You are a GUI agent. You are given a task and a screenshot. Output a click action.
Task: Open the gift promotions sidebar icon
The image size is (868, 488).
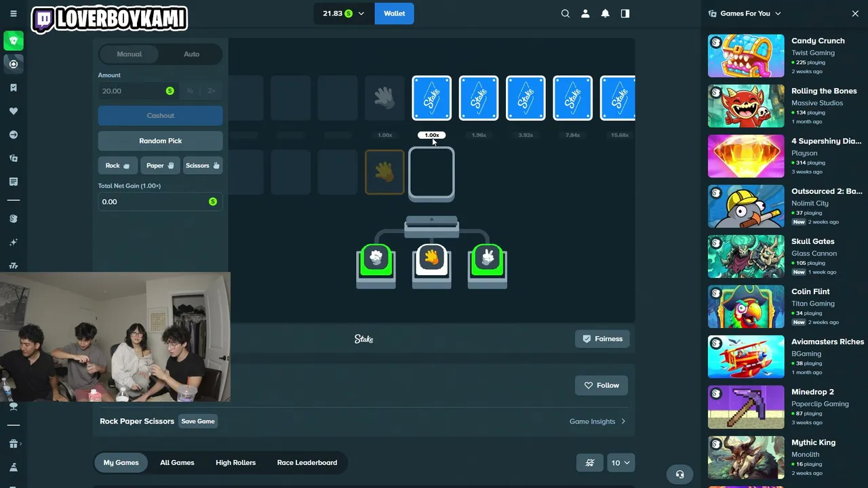click(x=14, y=444)
